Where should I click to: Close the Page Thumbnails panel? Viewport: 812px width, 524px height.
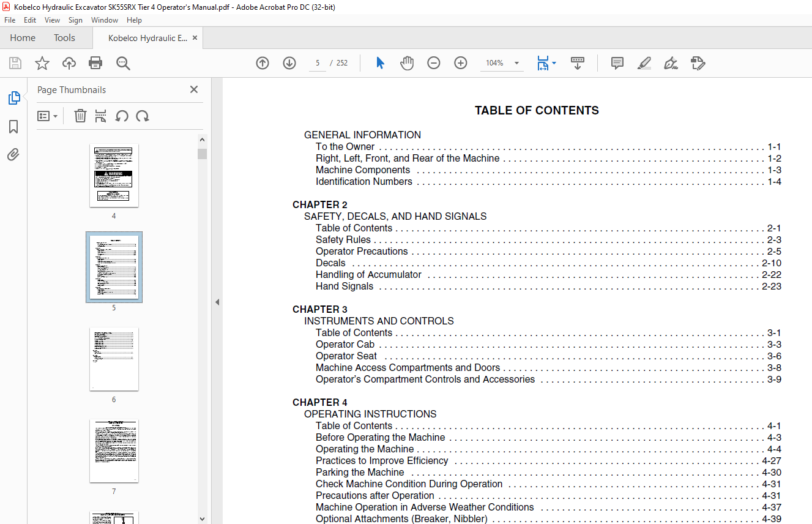click(194, 89)
